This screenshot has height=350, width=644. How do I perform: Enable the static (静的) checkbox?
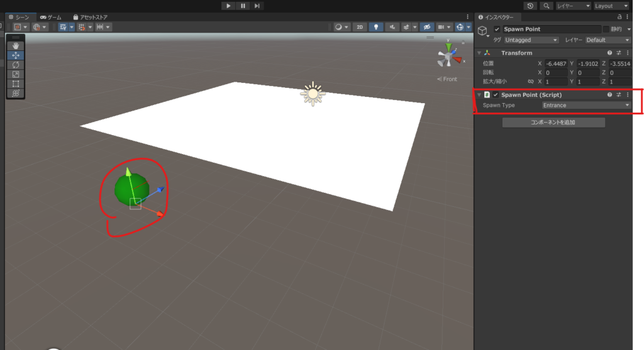606,30
